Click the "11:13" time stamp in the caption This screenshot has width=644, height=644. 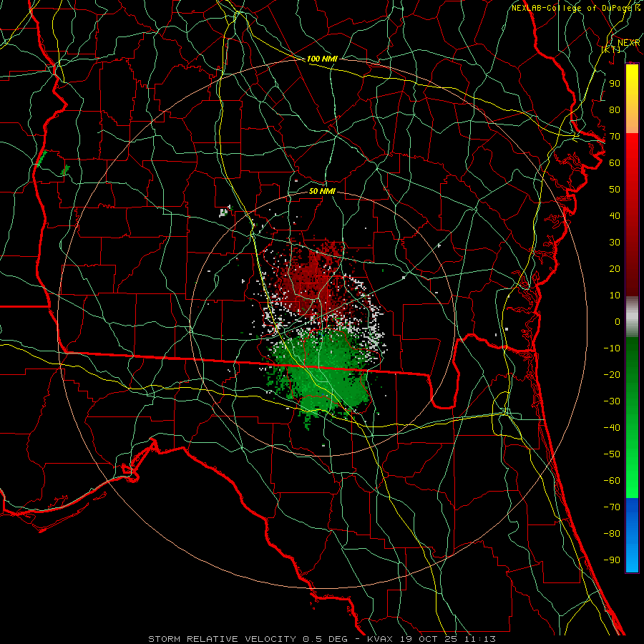coord(479,639)
